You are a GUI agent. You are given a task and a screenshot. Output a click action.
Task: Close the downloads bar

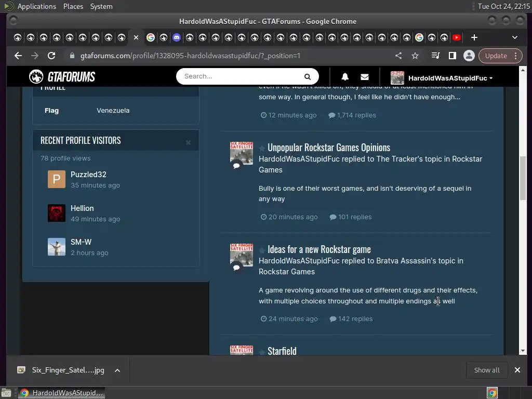coord(517,370)
